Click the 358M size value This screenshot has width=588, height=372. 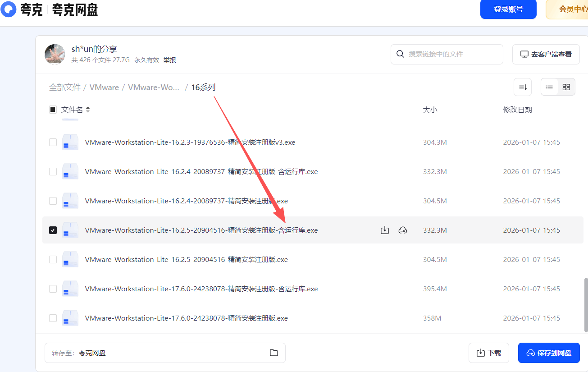432,318
